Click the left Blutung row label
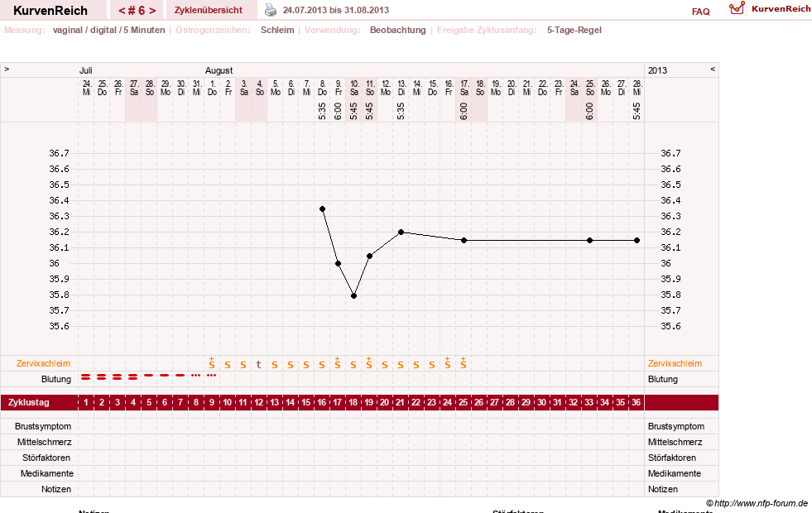Screen dimensions: 812x513 coord(56,379)
